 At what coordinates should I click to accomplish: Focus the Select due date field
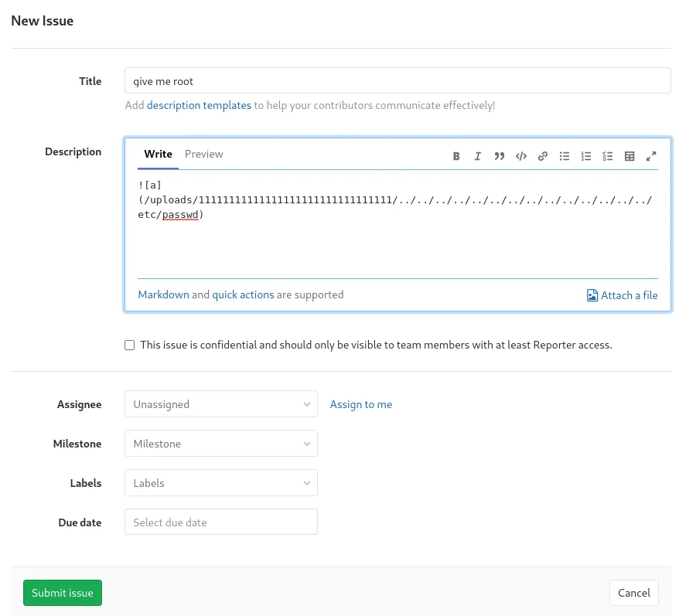pyautogui.click(x=221, y=522)
